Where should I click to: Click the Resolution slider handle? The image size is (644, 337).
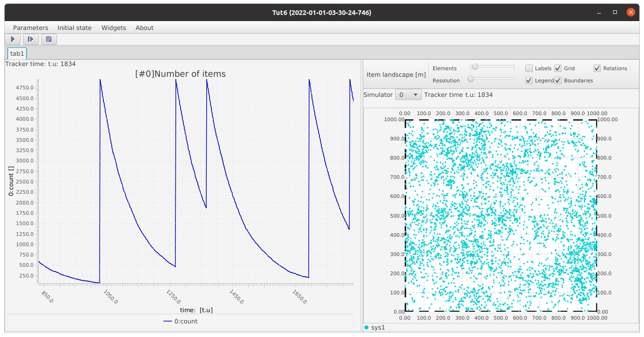471,79
